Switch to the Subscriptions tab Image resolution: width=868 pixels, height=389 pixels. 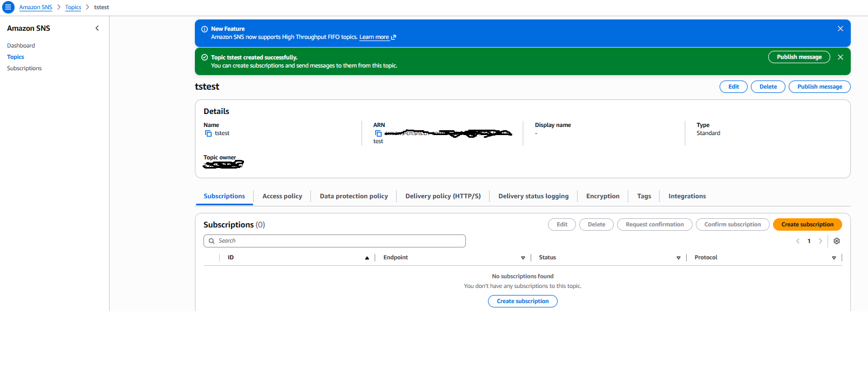point(224,196)
